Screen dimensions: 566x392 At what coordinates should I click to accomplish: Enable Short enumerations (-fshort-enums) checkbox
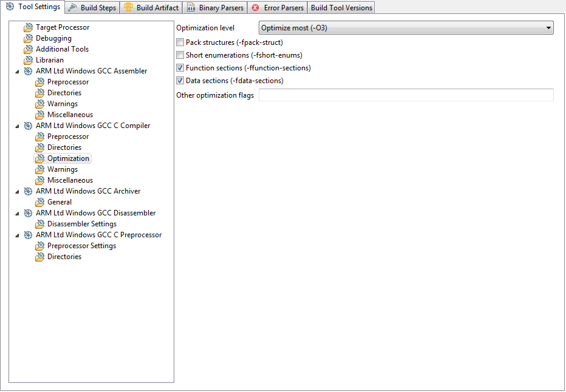tap(180, 55)
